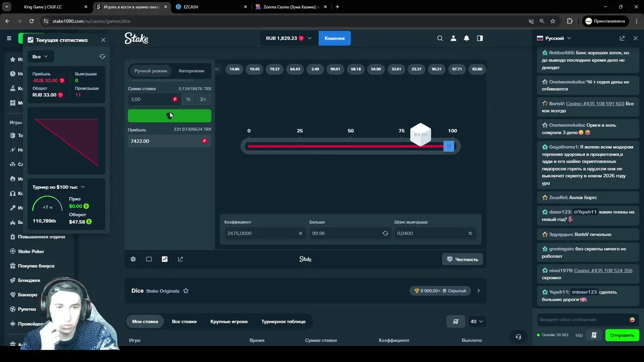Reload the page in browser
This screenshot has width=644, height=362.
point(31,21)
